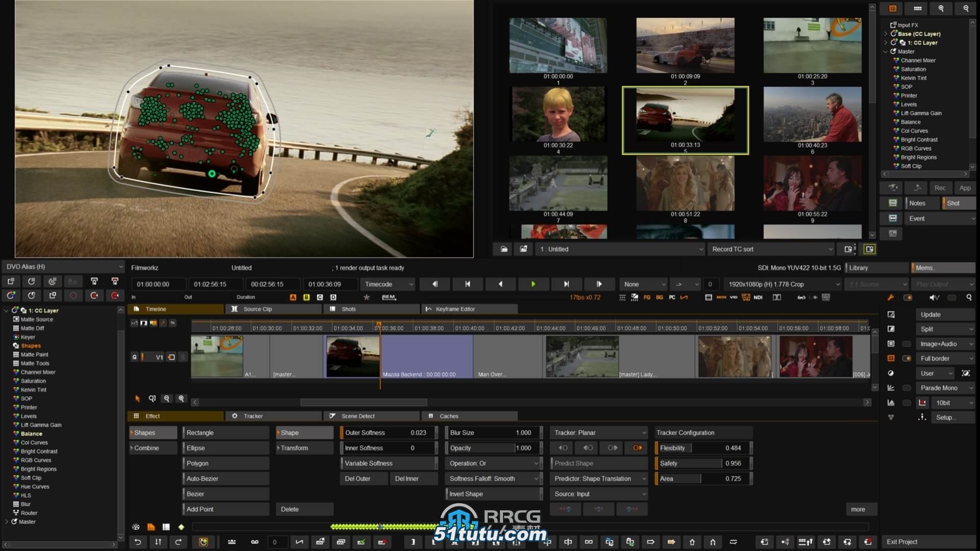Open the Softness Falloff: Smooth dropdown
Screen dimensions: 980x551
click(x=494, y=479)
